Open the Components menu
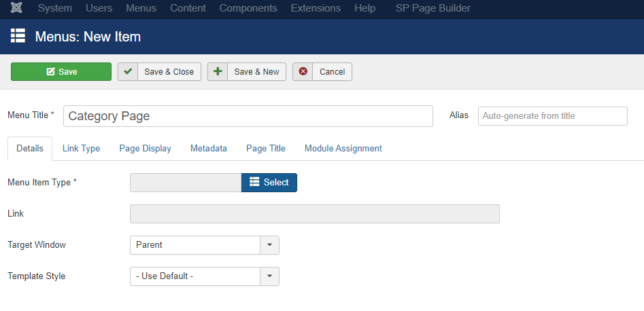 point(248,8)
